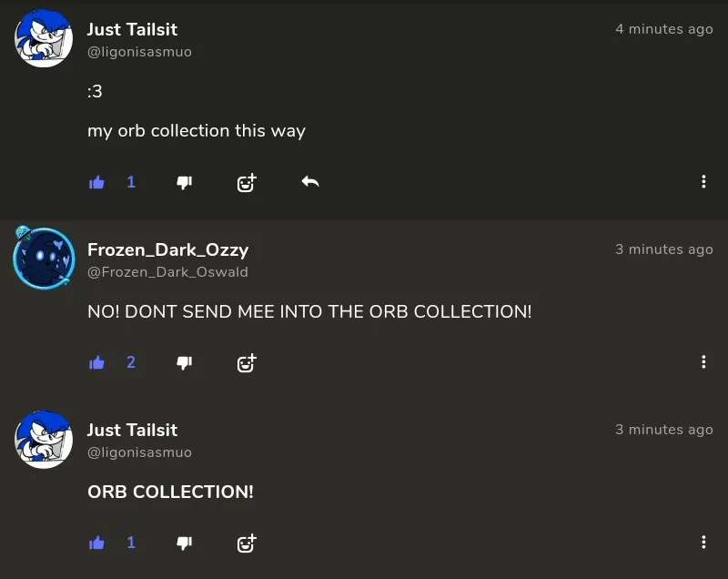Viewport: 728px width, 579px height.
Task: Click Just Tailsit's avatar on the first comment
Action: [44, 39]
